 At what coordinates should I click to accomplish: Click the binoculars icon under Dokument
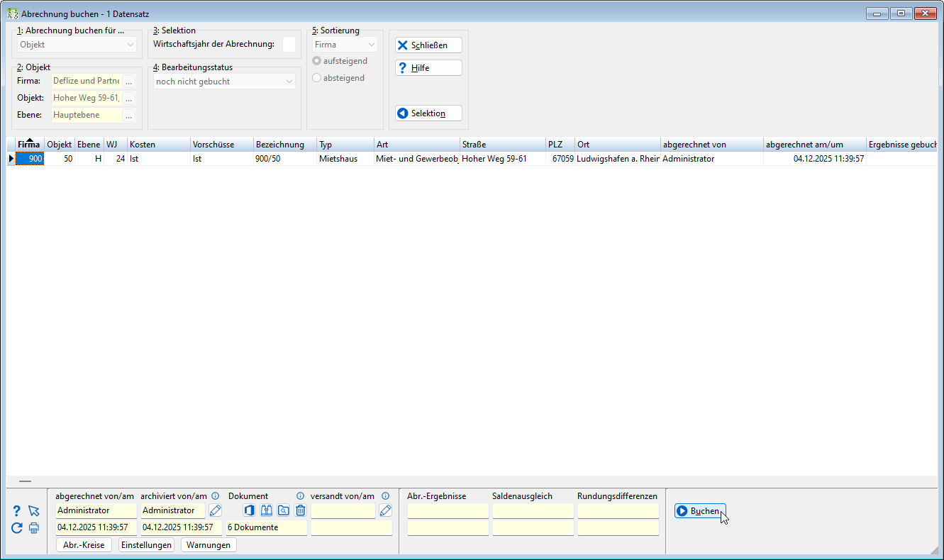[x=266, y=510]
